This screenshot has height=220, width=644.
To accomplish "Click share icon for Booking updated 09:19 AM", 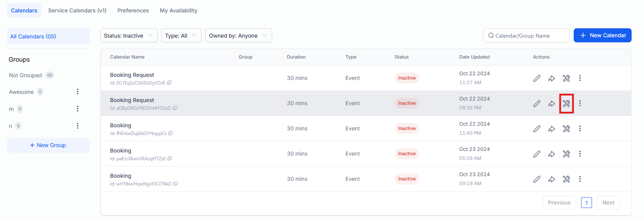I will tap(551, 179).
